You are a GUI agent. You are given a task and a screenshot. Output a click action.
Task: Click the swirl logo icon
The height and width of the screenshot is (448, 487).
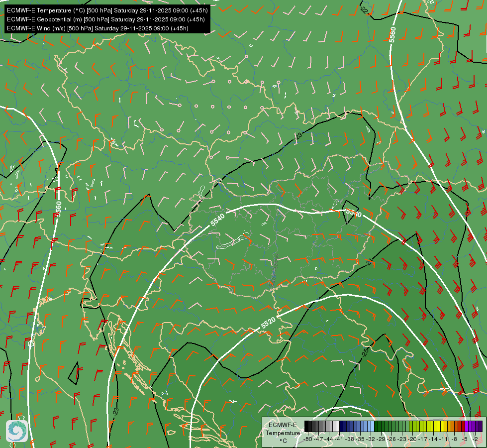coord(17,431)
